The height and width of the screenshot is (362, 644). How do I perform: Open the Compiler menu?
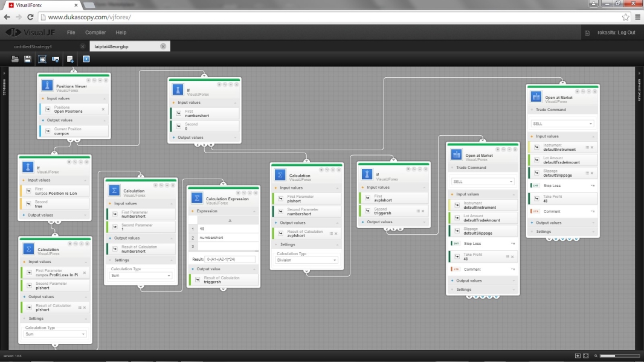pyautogui.click(x=95, y=33)
